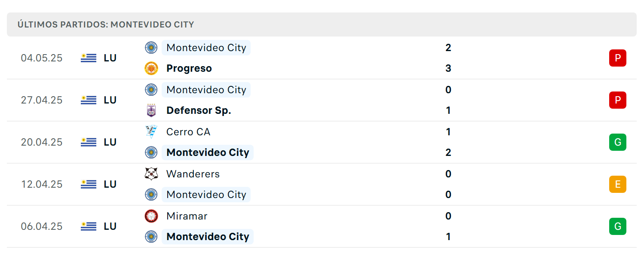Click green G badge for Cerro CA match
The image size is (644, 256).
coord(617,142)
